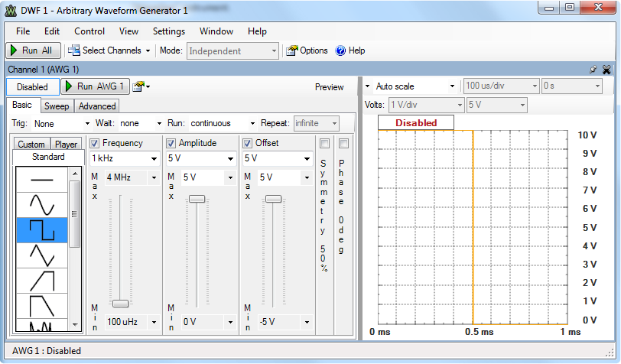Image resolution: width=621 pixels, height=364 pixels.
Task: Click the Amplitude slider handle
Action: [x=197, y=198]
